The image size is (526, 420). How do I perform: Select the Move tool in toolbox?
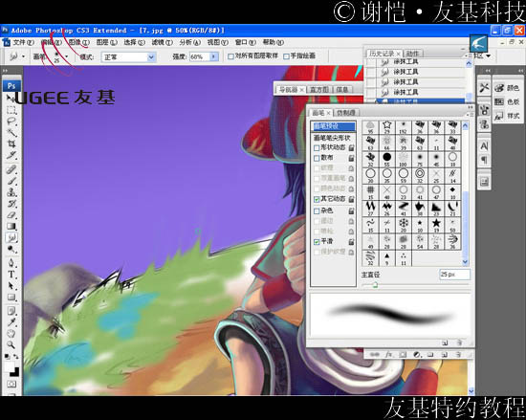tap(11, 99)
